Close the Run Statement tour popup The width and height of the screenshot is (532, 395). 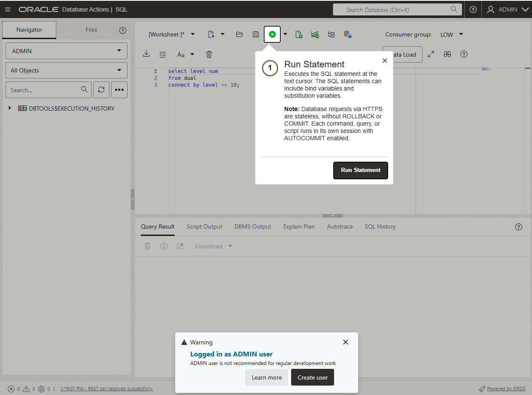click(385, 60)
